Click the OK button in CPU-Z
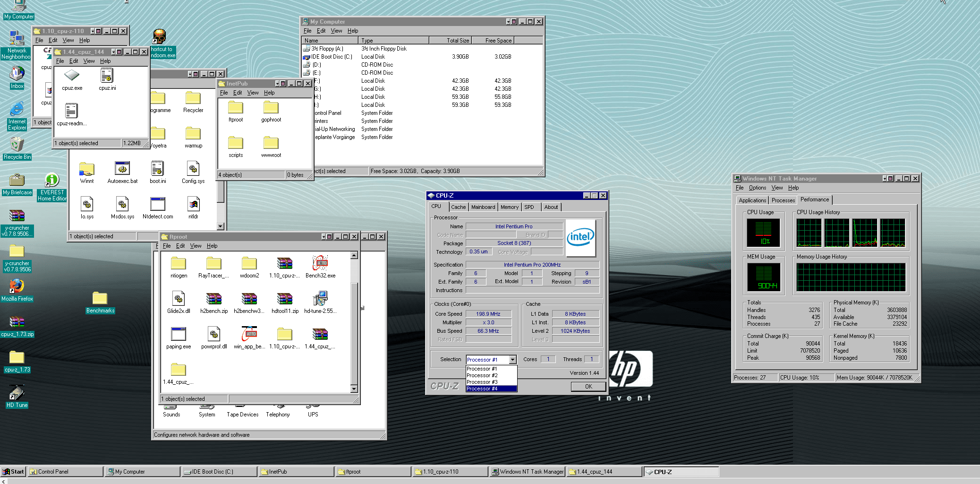980x484 pixels. 588,387
